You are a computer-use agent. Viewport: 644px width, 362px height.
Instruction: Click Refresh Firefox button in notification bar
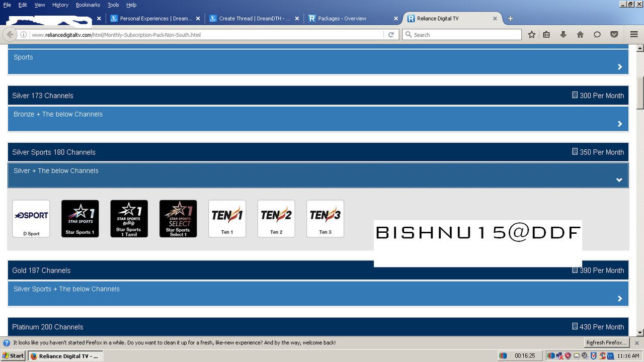pyautogui.click(x=607, y=343)
